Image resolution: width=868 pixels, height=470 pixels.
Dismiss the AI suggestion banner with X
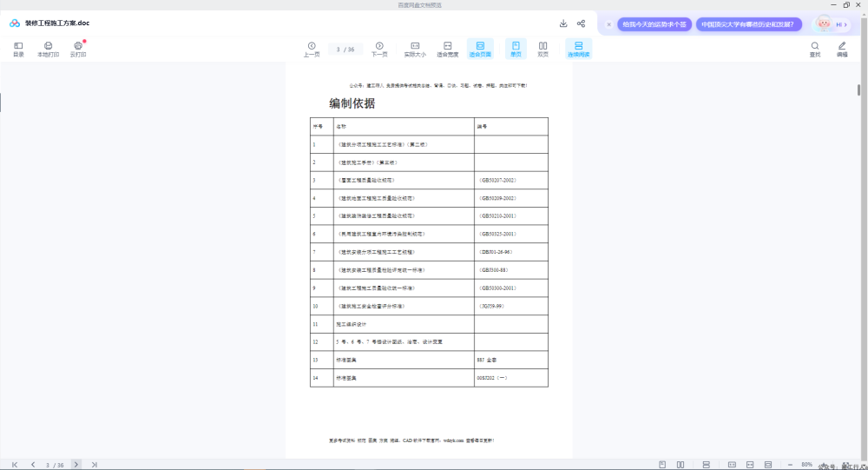609,24
